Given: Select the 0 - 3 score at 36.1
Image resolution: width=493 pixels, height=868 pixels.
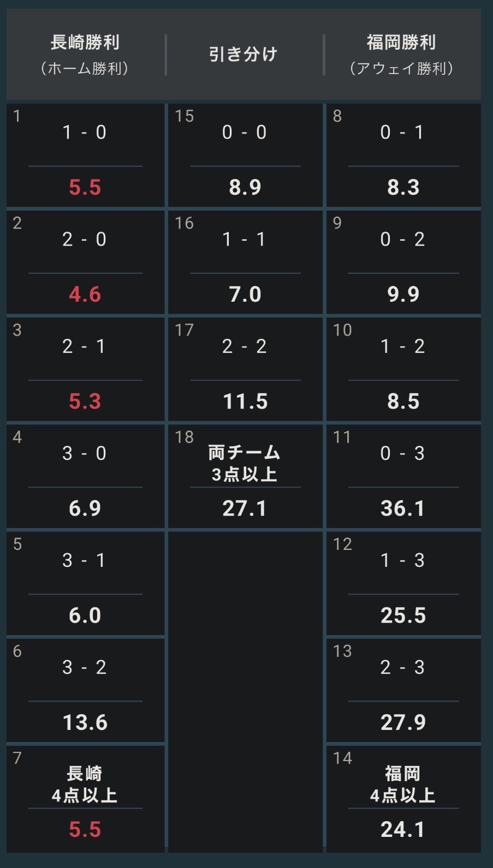Looking at the screenshot, I should pos(403,476).
